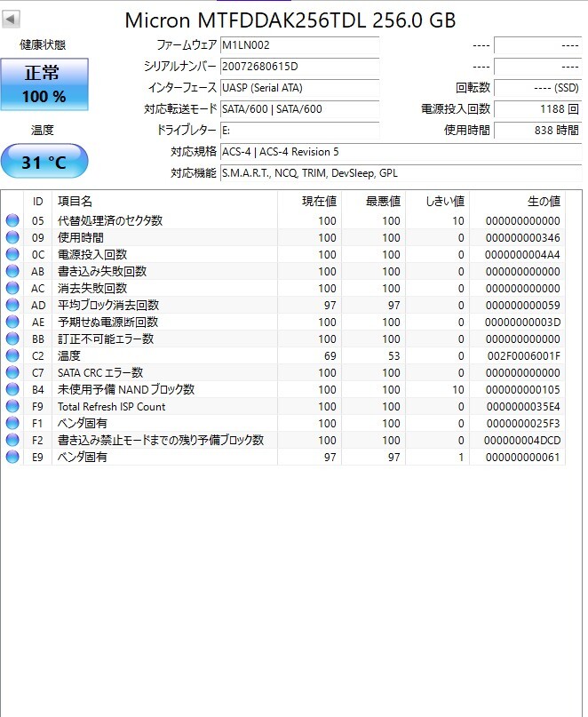Click current value 69 in 温度 row
This screenshot has width=588, height=717.
coord(330,356)
